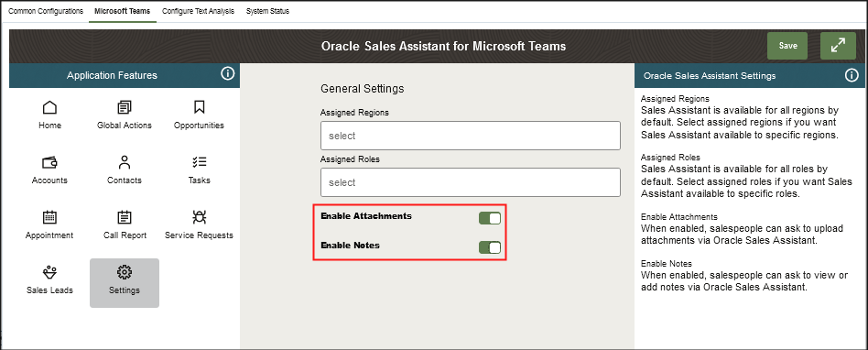Disable the Enable Notes switch

point(490,247)
